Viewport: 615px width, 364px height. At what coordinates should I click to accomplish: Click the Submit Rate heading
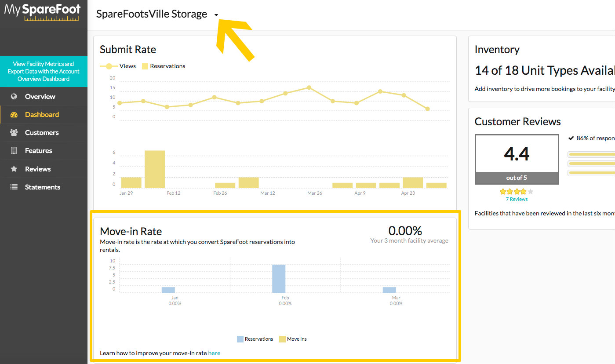(x=128, y=50)
